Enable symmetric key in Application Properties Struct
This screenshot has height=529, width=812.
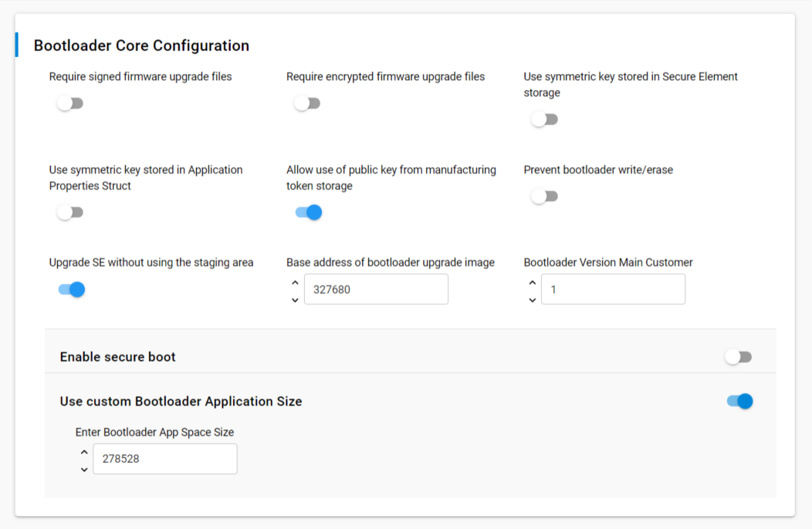(x=70, y=212)
